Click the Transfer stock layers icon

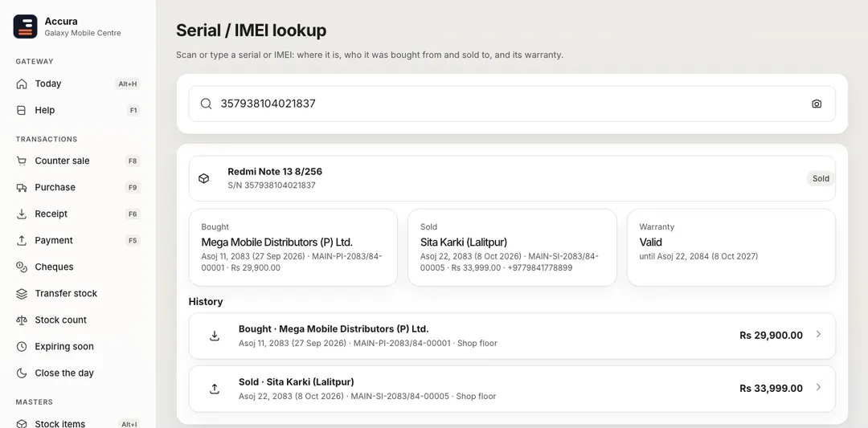click(x=22, y=294)
